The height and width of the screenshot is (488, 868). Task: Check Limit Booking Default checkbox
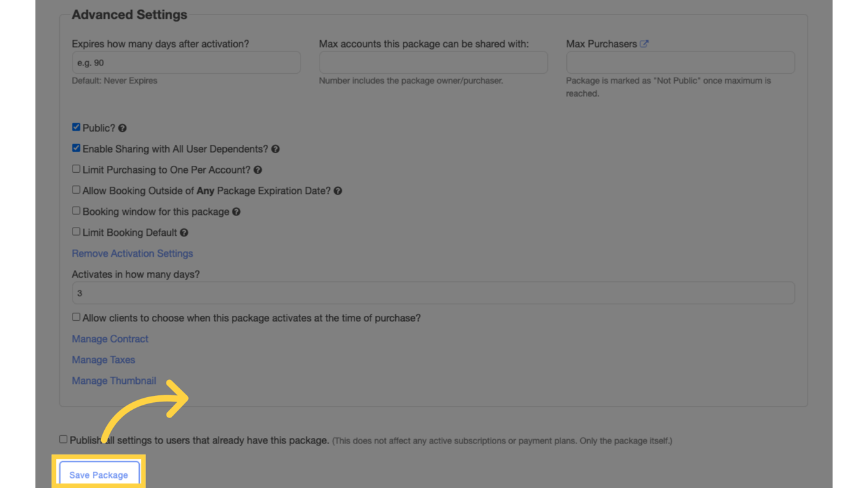tap(76, 232)
